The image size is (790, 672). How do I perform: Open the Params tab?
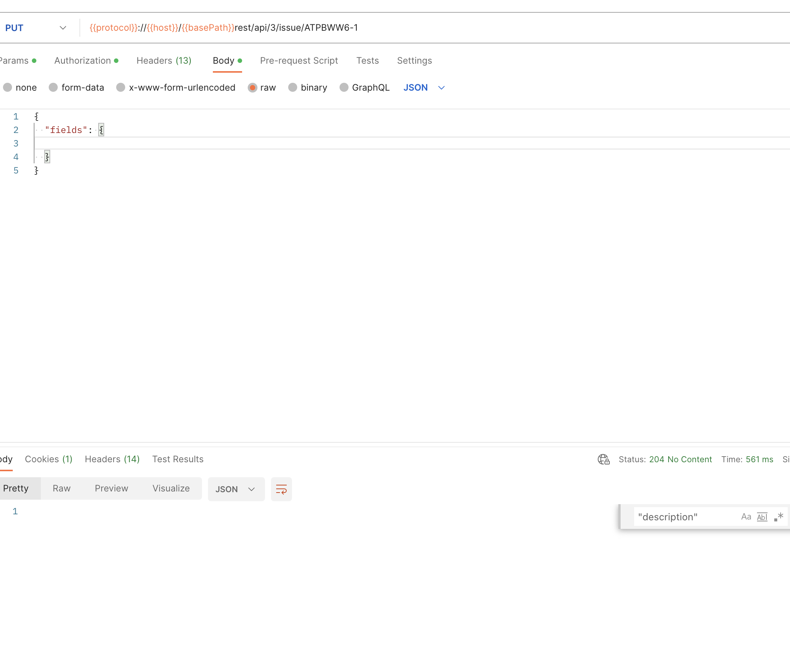pyautogui.click(x=18, y=61)
